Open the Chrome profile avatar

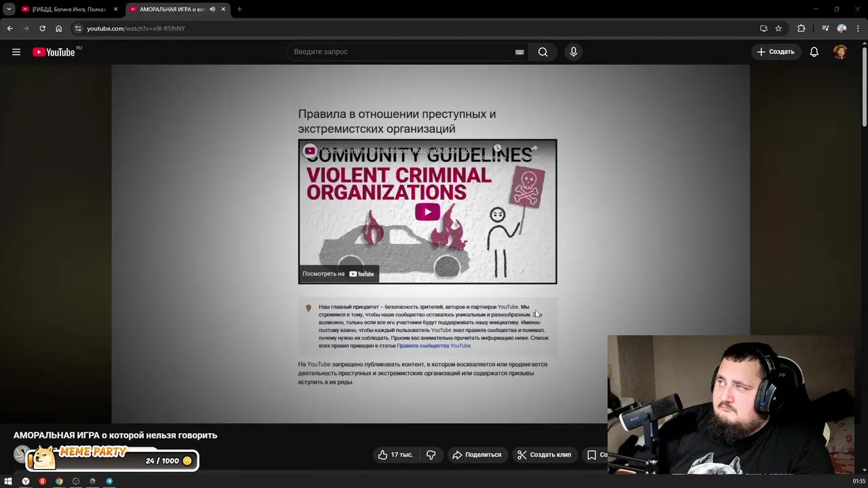[842, 28]
